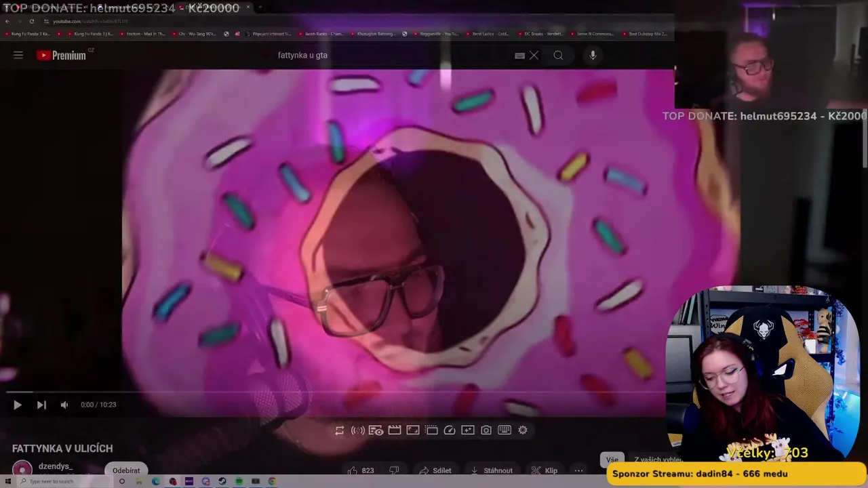Screen dimensions: 868x488
Task: Start voice search with the microphone
Action: (x=593, y=56)
